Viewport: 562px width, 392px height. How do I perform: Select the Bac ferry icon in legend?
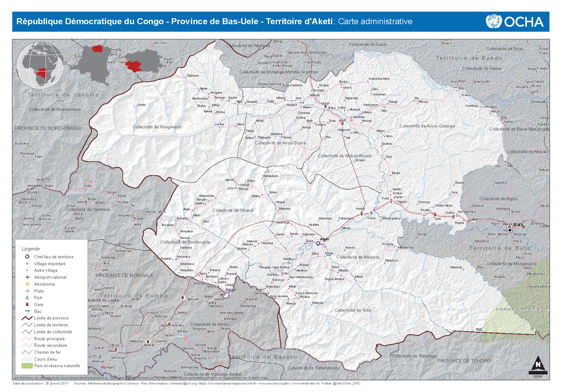click(x=27, y=311)
